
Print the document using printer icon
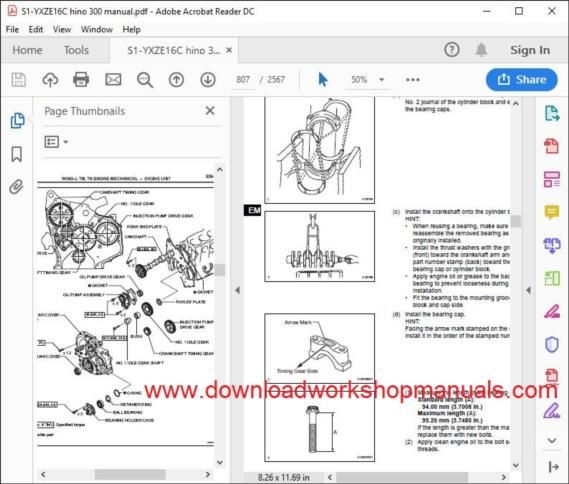[81, 79]
